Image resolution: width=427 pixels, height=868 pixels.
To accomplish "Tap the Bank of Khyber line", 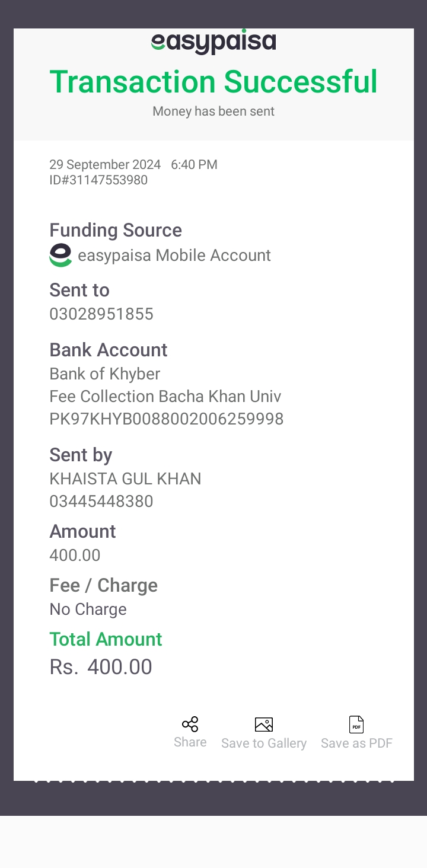I will point(105,374).
